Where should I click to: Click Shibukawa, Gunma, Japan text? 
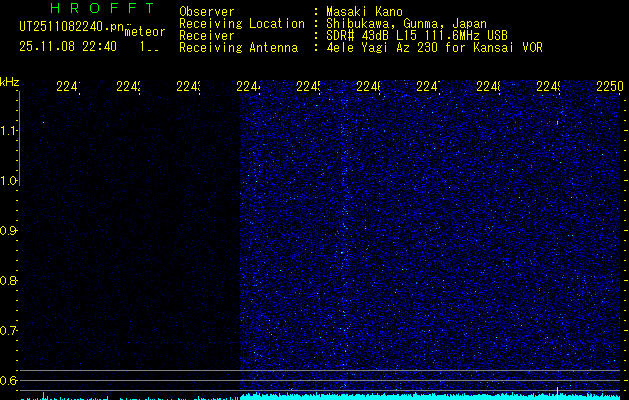(x=406, y=24)
